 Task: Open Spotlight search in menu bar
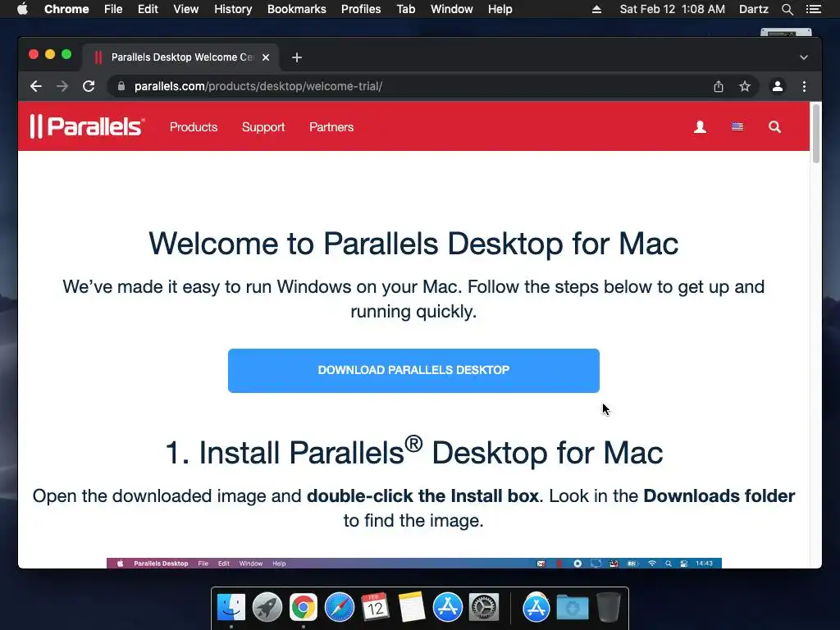point(787,9)
